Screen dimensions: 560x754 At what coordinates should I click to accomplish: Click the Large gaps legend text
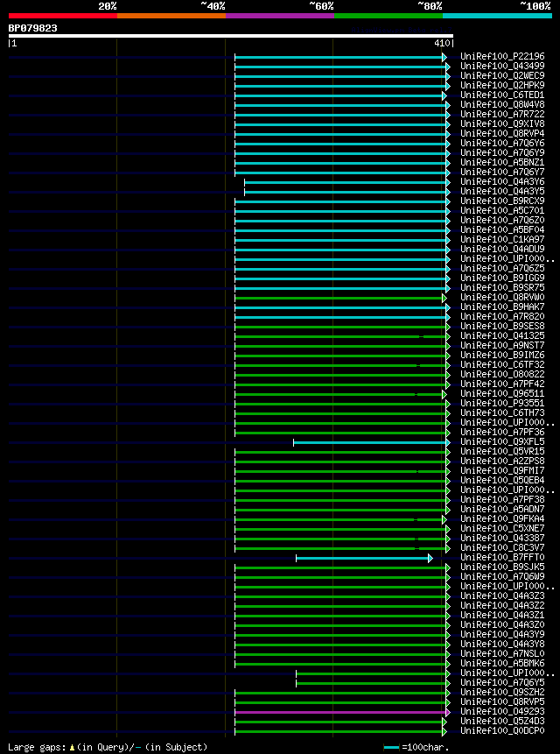click(108, 747)
